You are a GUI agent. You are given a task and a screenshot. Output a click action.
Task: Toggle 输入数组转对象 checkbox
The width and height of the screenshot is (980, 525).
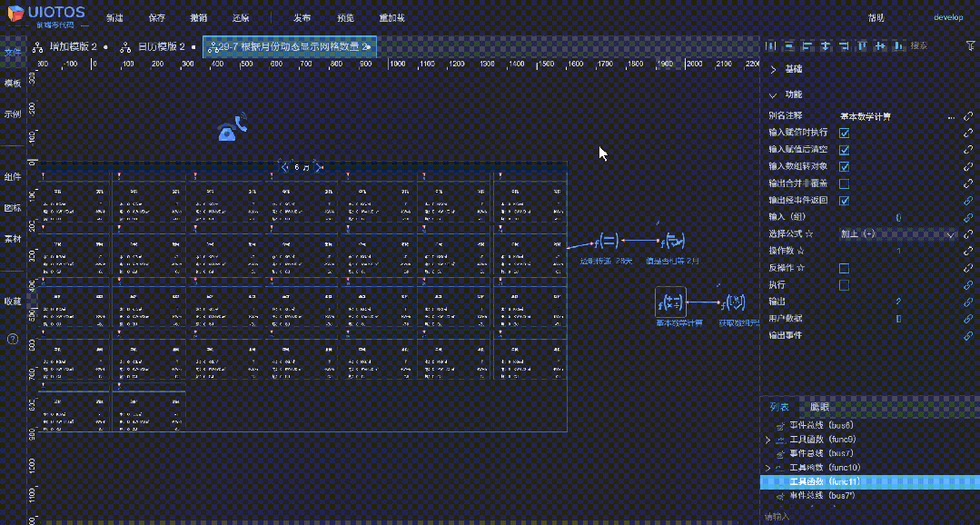844,167
